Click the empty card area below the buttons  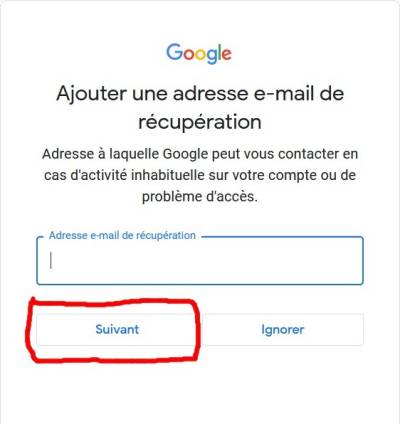(x=200, y=390)
